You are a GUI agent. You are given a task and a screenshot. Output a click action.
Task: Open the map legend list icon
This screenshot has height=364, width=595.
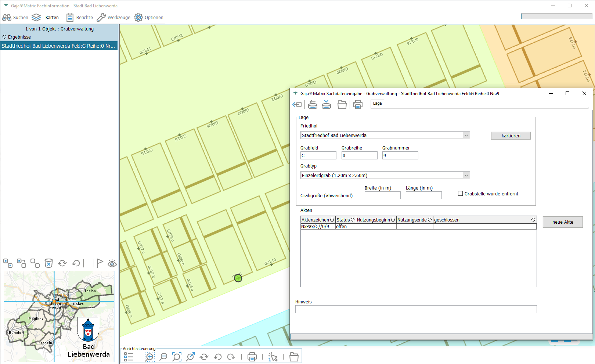click(129, 357)
